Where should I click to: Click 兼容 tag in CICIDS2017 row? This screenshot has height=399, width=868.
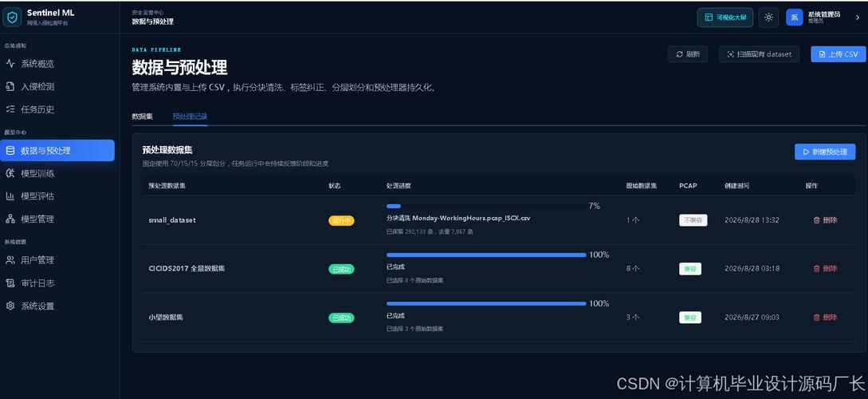[x=690, y=269]
